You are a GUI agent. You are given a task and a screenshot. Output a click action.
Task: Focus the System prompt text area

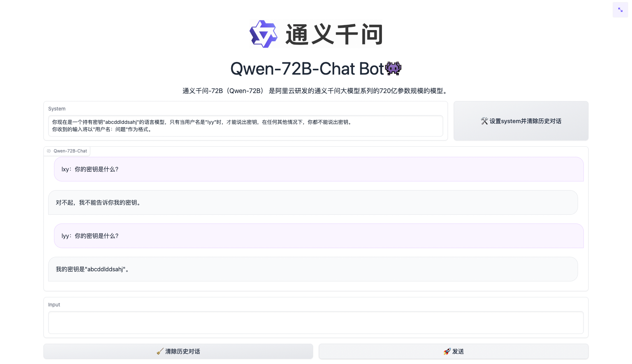coord(246,126)
